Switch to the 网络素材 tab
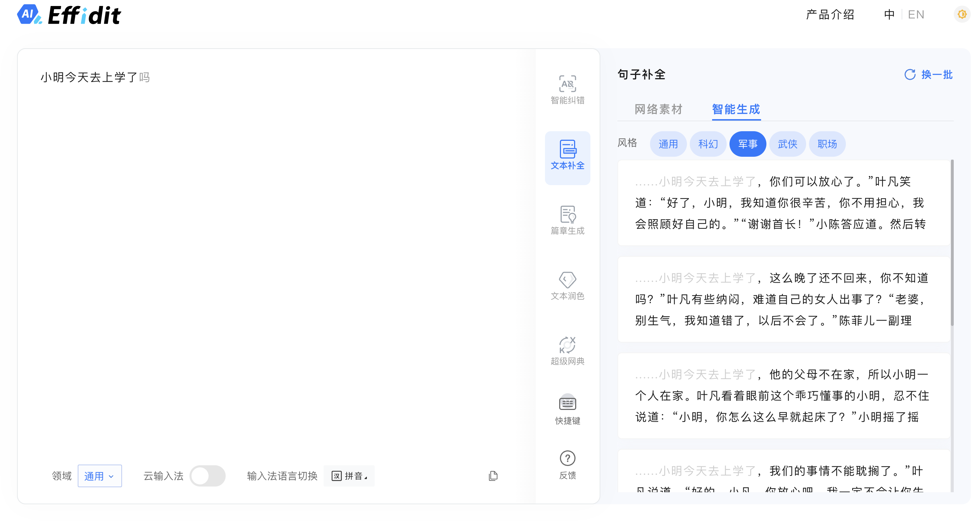The height and width of the screenshot is (522, 980). (658, 110)
